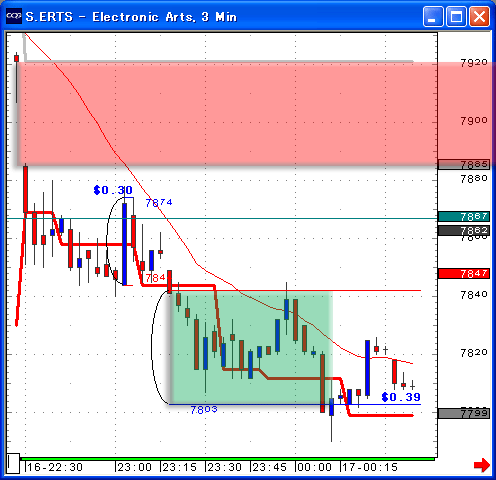
Task: Click the 23:45 time axis label
Action: [x=270, y=467]
